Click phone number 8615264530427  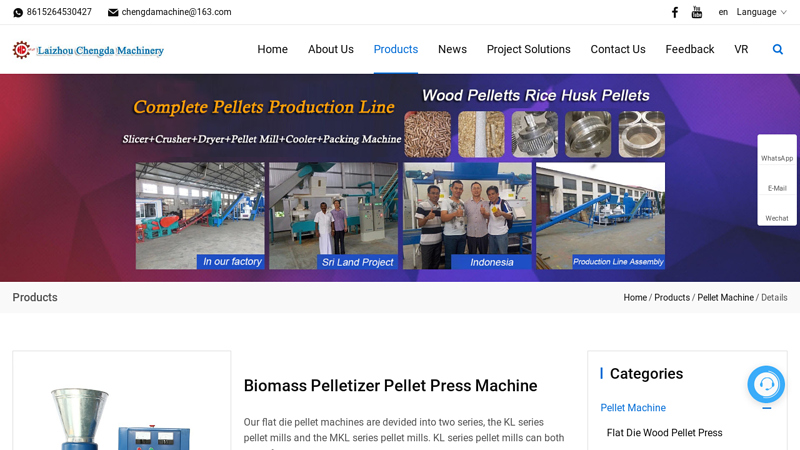click(59, 12)
